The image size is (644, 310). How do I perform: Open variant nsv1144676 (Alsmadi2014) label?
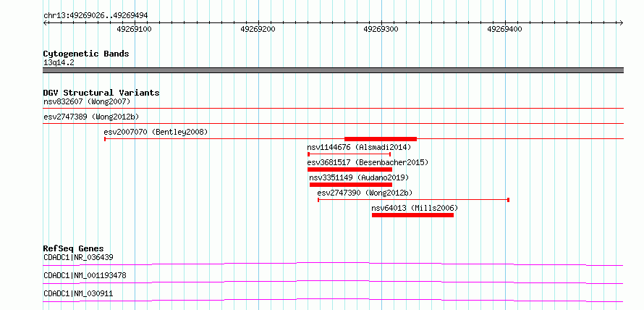(x=359, y=147)
